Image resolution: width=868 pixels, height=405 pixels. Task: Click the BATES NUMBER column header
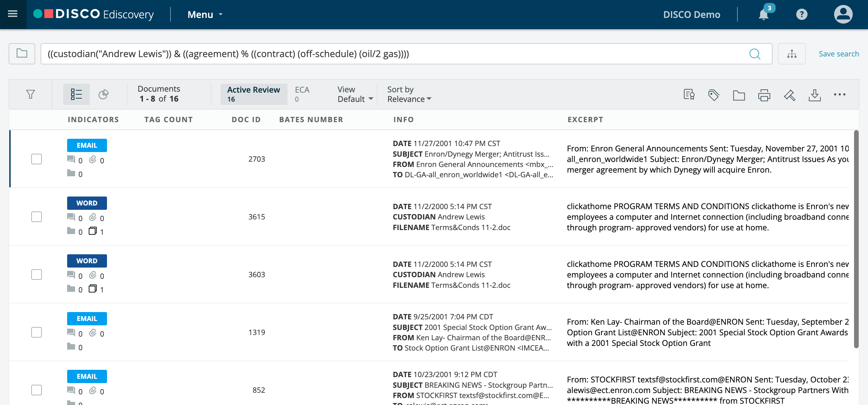311,120
